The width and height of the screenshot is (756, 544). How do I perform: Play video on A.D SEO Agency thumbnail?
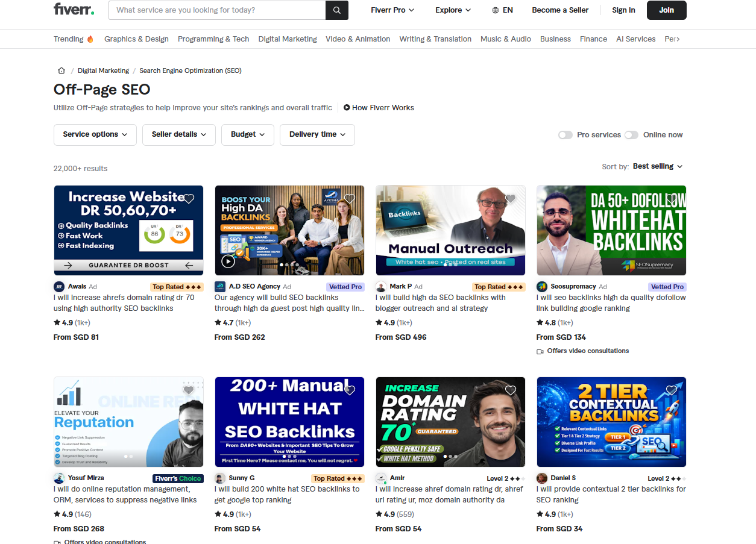click(x=228, y=261)
